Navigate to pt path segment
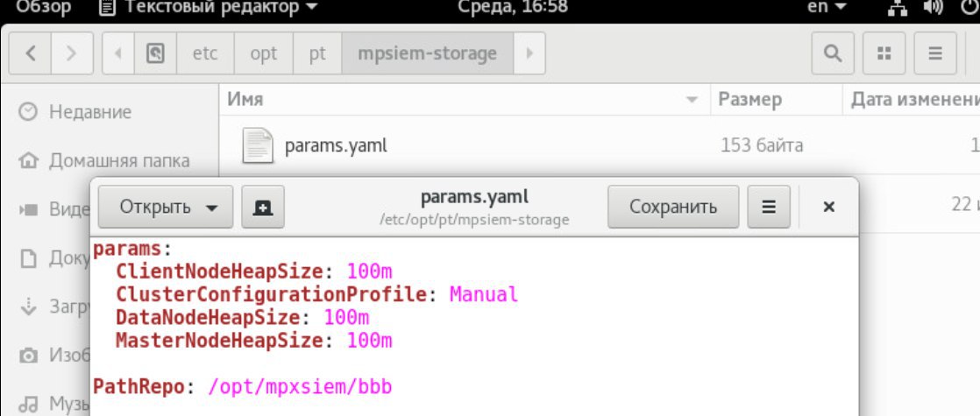The width and height of the screenshot is (980, 416). [316, 53]
